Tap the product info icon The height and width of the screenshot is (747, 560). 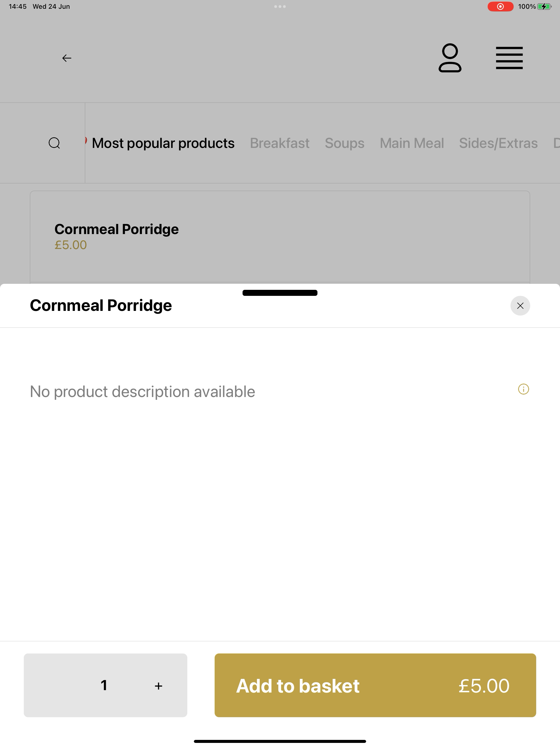coord(523,389)
